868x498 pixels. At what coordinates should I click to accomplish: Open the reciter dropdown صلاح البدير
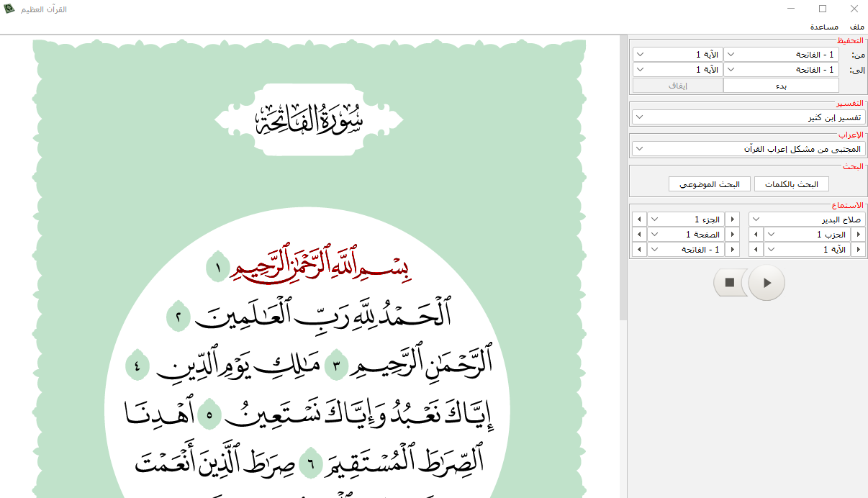pyautogui.click(x=807, y=219)
